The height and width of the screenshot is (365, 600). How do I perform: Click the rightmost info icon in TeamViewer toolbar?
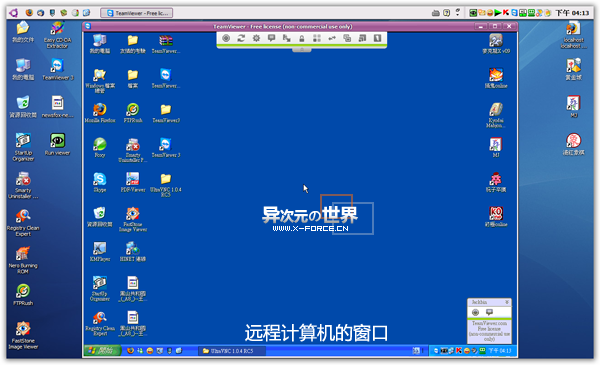click(x=377, y=38)
